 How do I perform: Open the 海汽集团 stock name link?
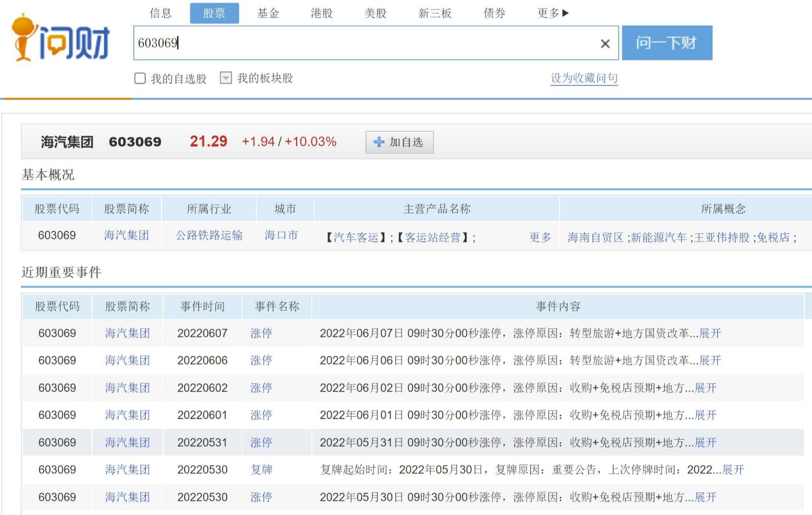(x=127, y=234)
